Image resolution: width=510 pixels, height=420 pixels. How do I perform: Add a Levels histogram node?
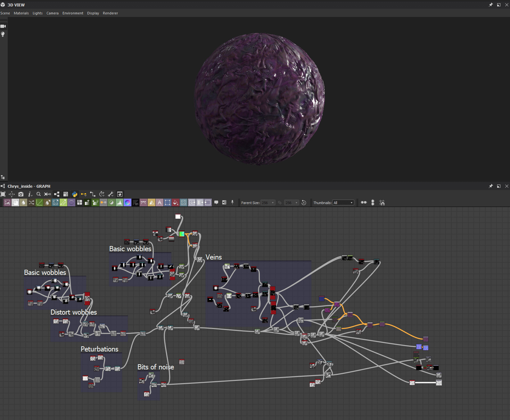[x=119, y=202]
